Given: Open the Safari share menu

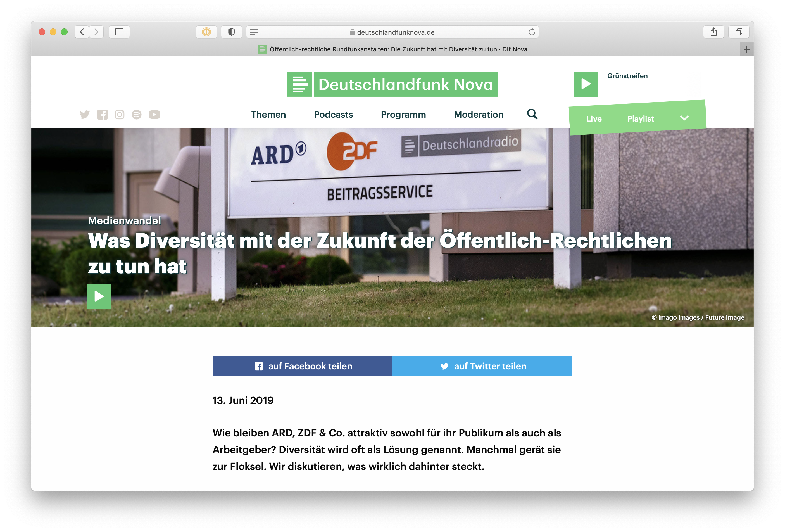Looking at the screenshot, I should point(713,32).
